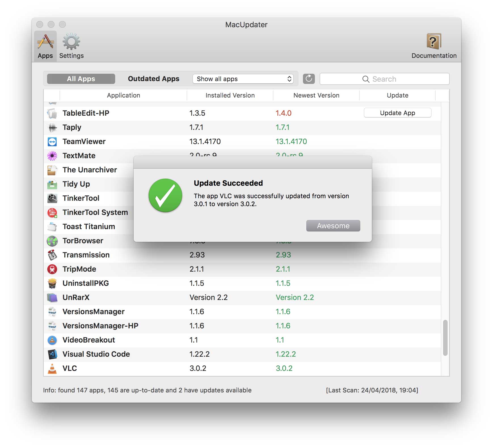Select the UnRarX app icon
493x448 pixels.
pos(52,297)
